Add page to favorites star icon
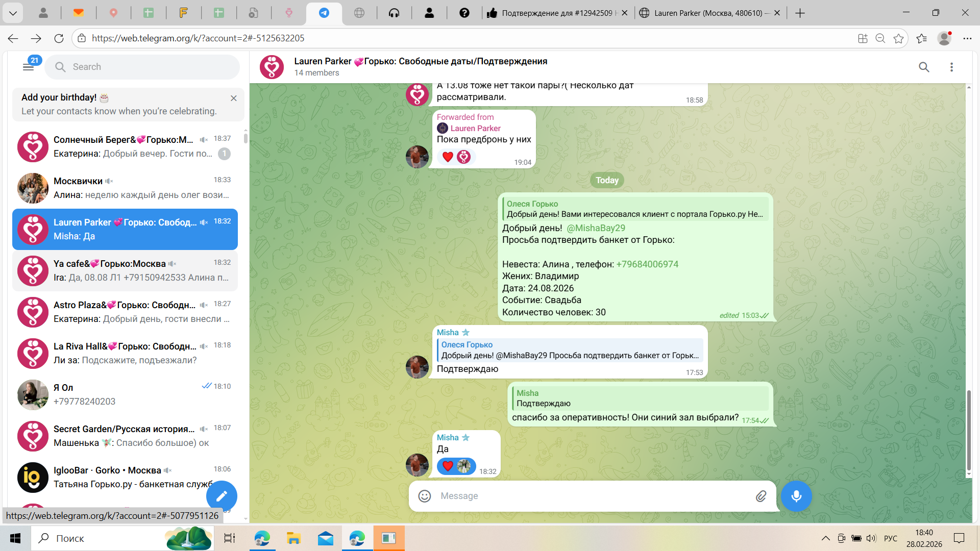980x551 pixels. point(898,38)
